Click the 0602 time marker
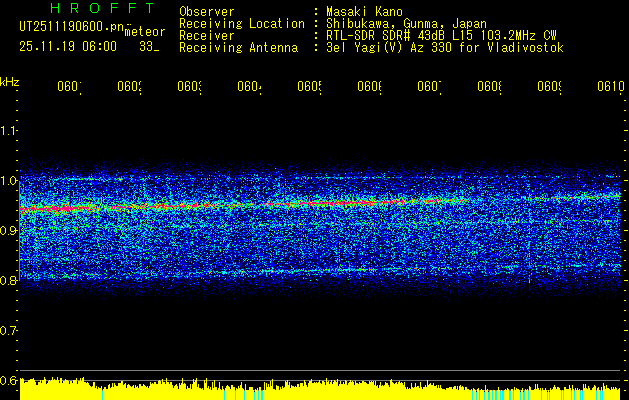Image resolution: width=629 pixels, height=400 pixels. [130, 86]
